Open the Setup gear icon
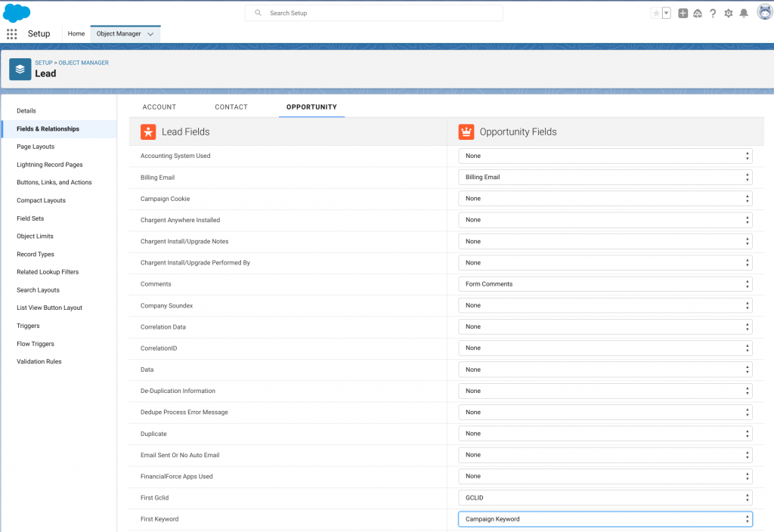 pos(729,13)
